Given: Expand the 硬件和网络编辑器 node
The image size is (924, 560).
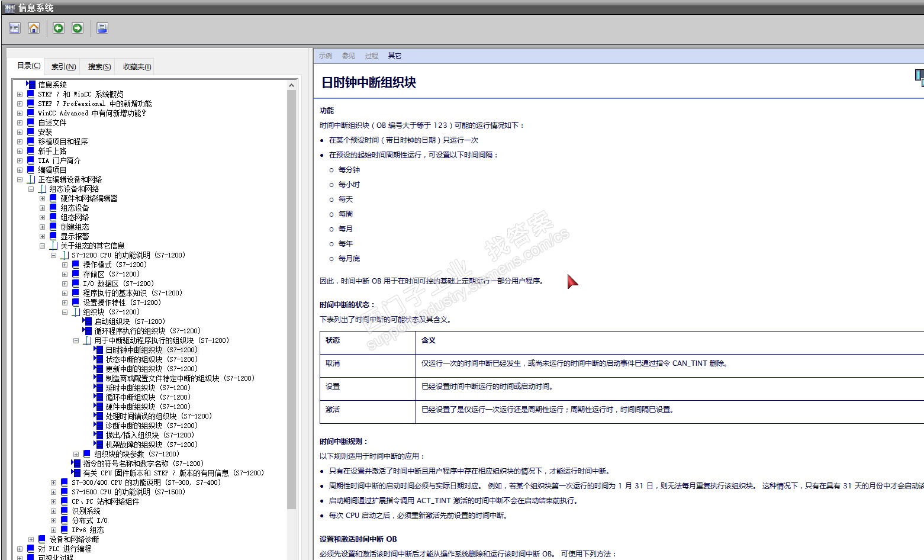Looking at the screenshot, I should coord(42,198).
